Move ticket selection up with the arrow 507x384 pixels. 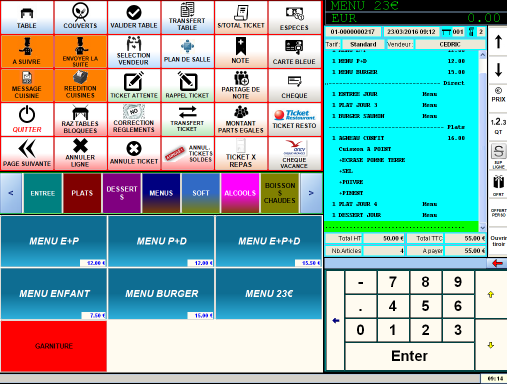(x=498, y=42)
